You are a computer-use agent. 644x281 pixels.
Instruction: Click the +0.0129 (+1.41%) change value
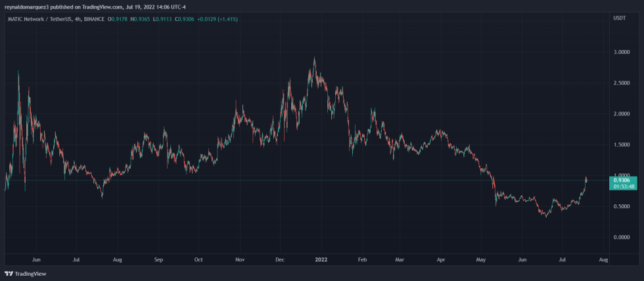pos(221,19)
